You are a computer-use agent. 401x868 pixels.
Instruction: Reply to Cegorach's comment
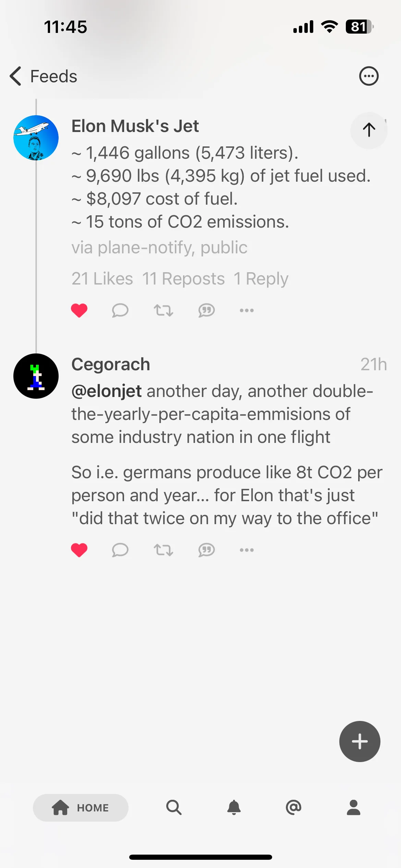pos(120,550)
